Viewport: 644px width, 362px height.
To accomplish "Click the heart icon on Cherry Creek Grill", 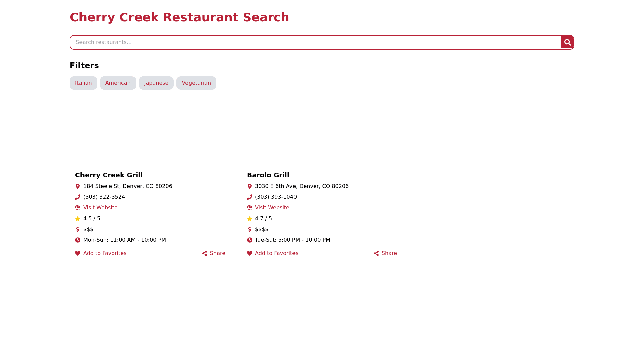I will click(78, 253).
